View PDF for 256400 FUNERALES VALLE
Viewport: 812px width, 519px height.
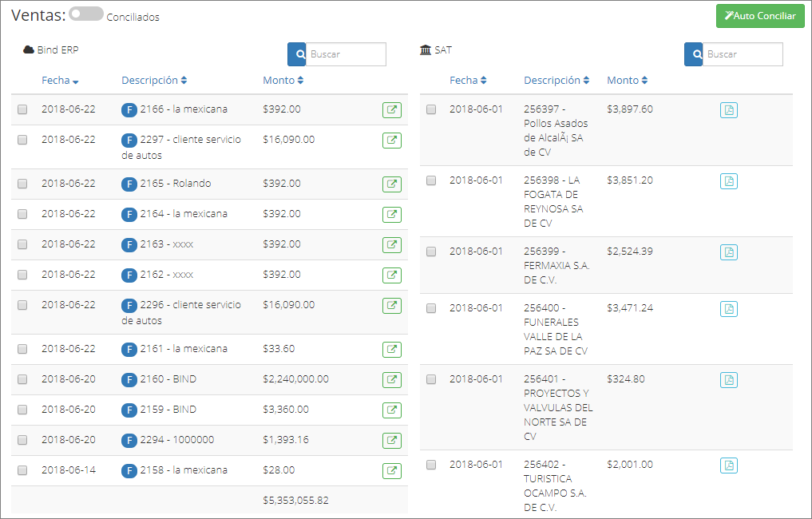(x=729, y=309)
